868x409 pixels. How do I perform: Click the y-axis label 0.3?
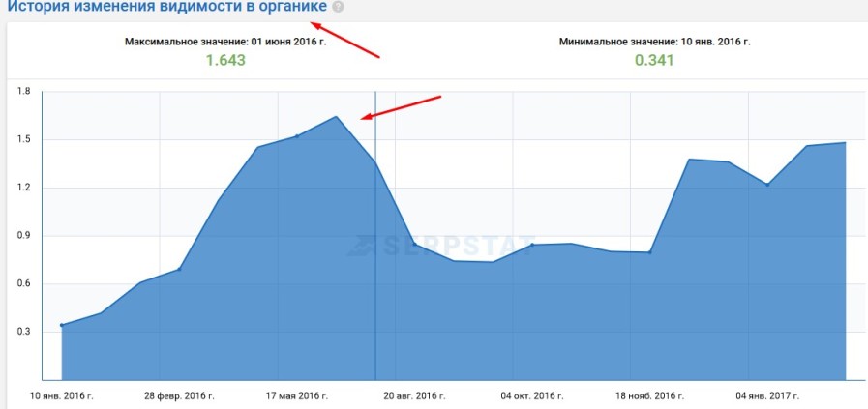24,332
